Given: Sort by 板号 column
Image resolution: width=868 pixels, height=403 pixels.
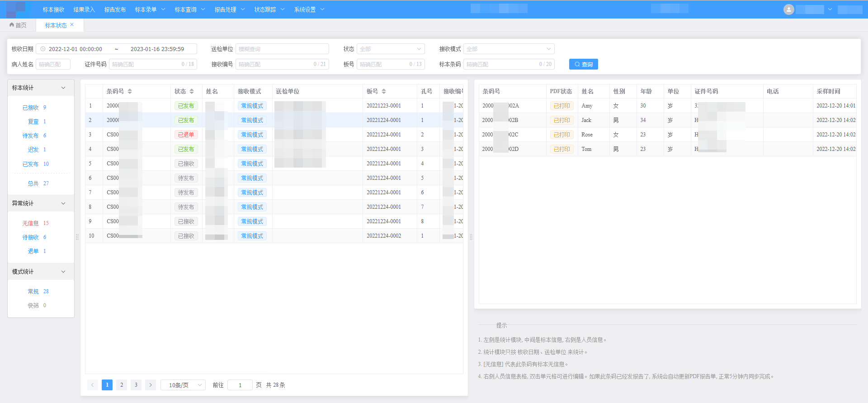Looking at the screenshot, I should [384, 91].
